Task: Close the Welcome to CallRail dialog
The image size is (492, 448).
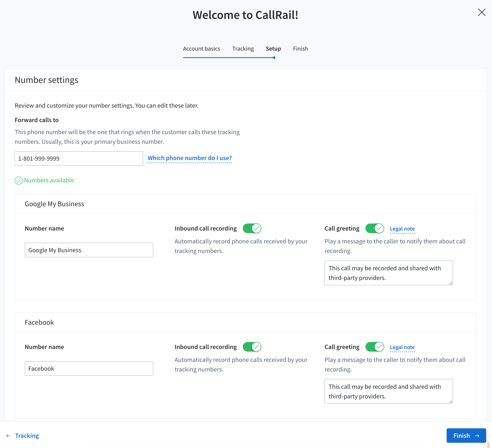Action: [x=482, y=12]
